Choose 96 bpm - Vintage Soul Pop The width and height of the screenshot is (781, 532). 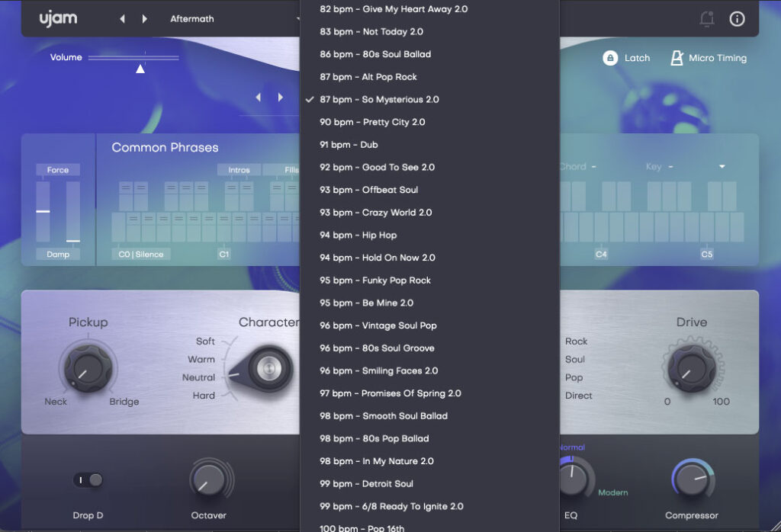point(429,325)
